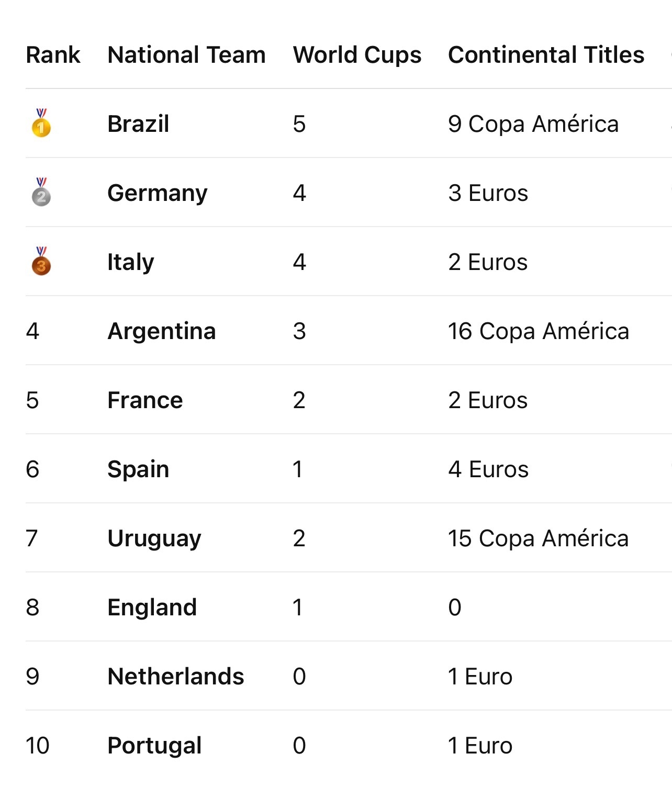Click the Continental Titles column header
The width and height of the screenshot is (672, 810).
(x=546, y=55)
